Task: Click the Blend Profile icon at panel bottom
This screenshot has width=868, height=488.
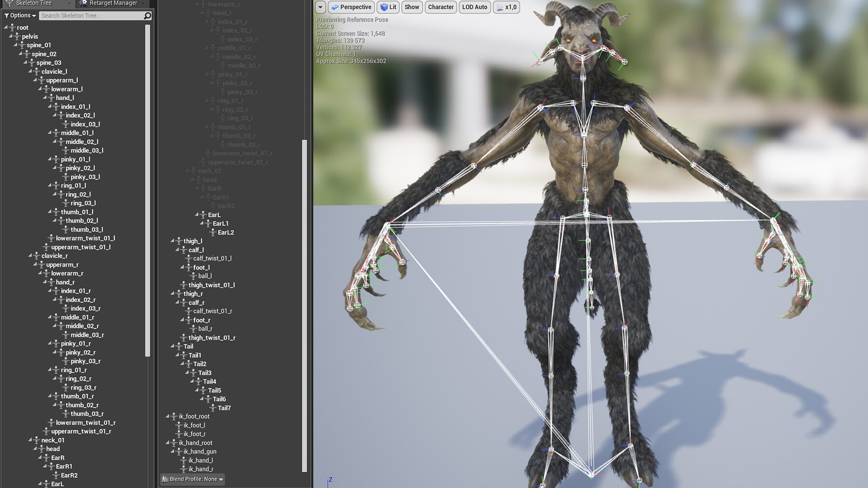Action: point(165,479)
